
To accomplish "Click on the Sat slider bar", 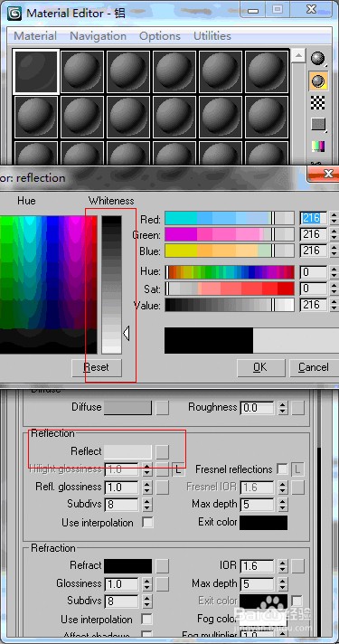I will coord(230,289).
